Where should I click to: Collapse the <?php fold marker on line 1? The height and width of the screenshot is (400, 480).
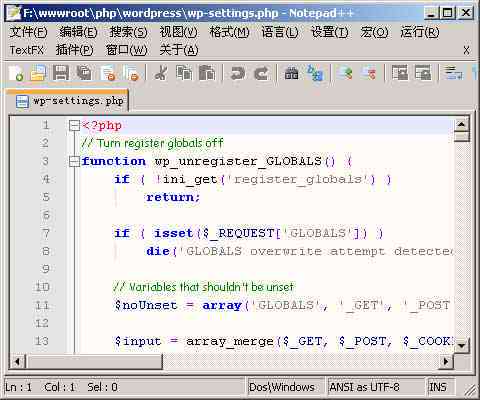tap(74, 126)
